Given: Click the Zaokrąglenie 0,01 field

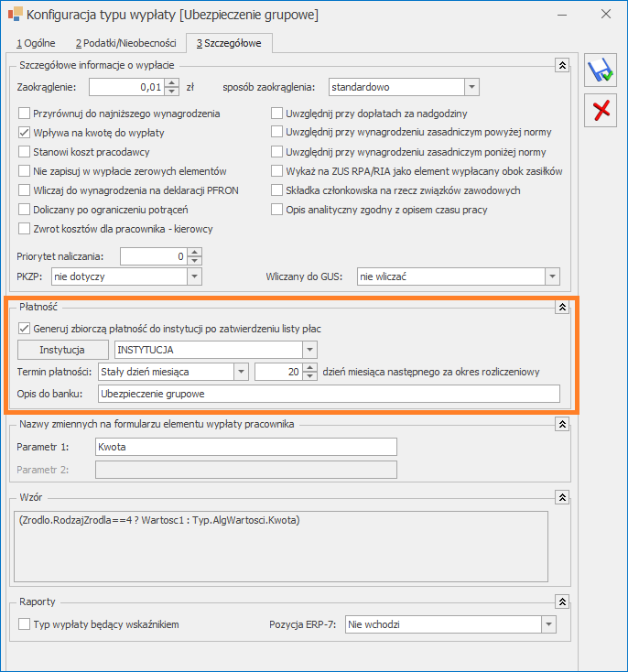Looking at the screenshot, I should [x=127, y=87].
